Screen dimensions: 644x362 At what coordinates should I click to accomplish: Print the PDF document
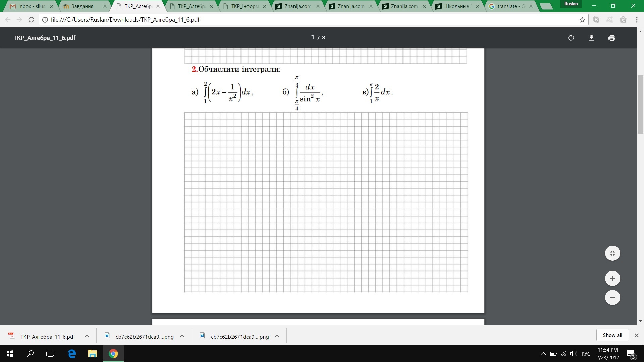point(612,38)
